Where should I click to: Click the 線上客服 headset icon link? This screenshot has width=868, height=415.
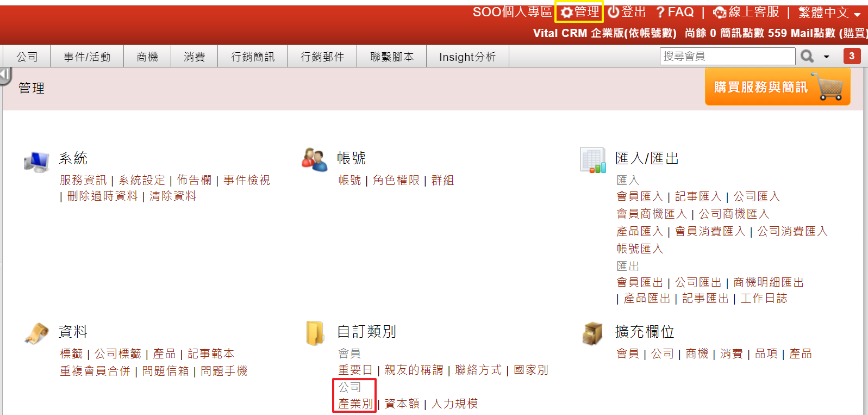coord(720,13)
